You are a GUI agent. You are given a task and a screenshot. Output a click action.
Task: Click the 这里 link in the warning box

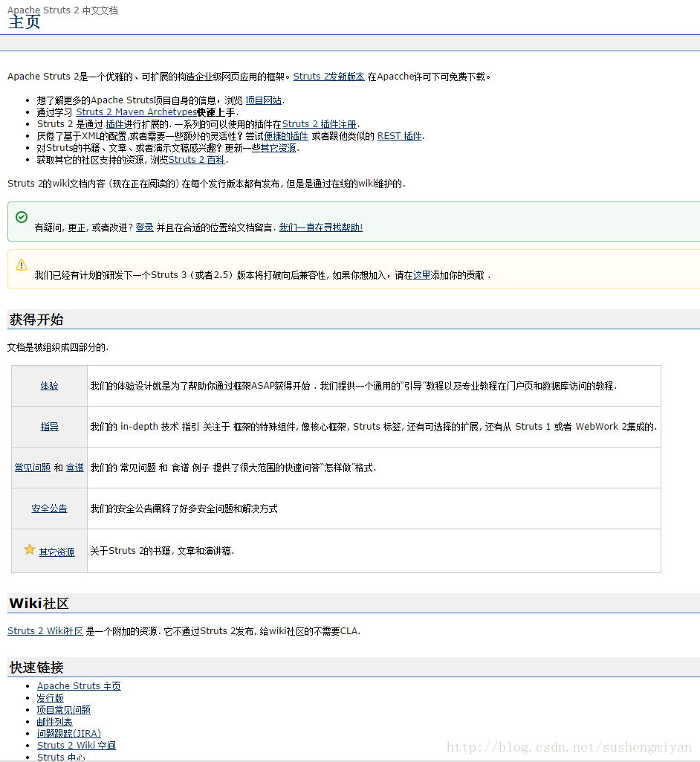pyautogui.click(x=421, y=275)
